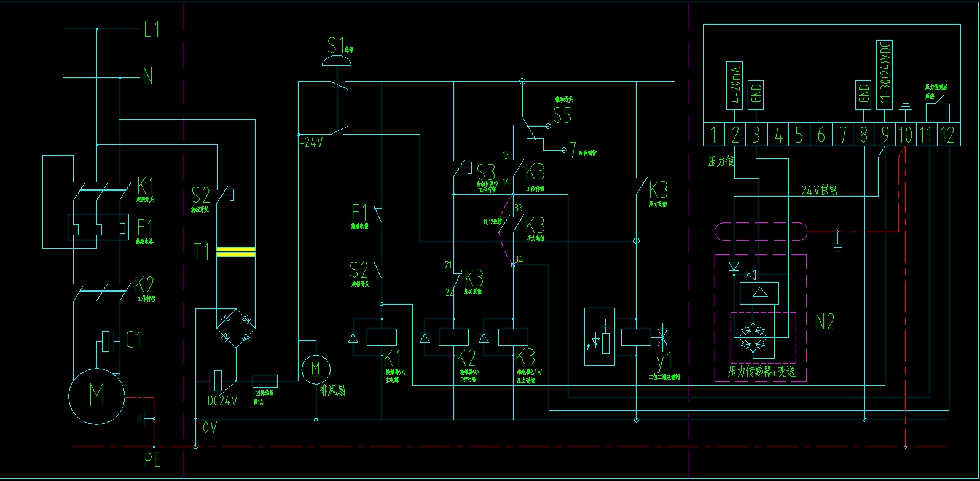Select terminal number 5
The width and height of the screenshot is (980, 481).
pyautogui.click(x=799, y=135)
